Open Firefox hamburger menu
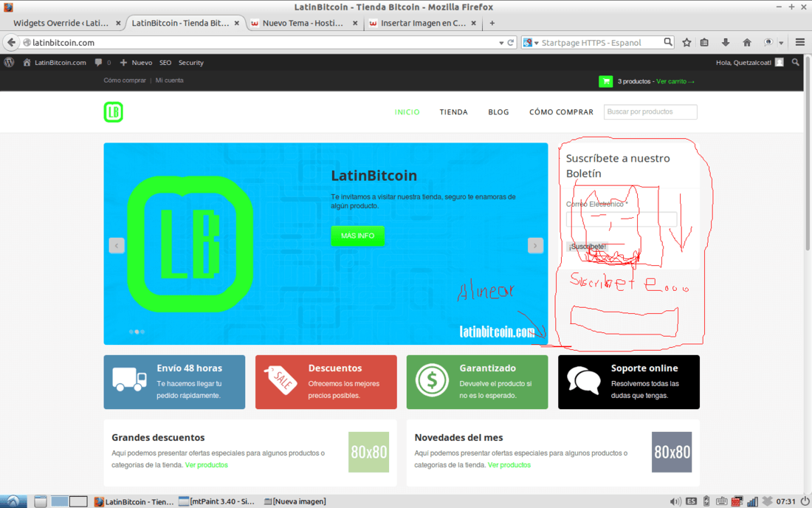The height and width of the screenshot is (508, 812). point(800,43)
